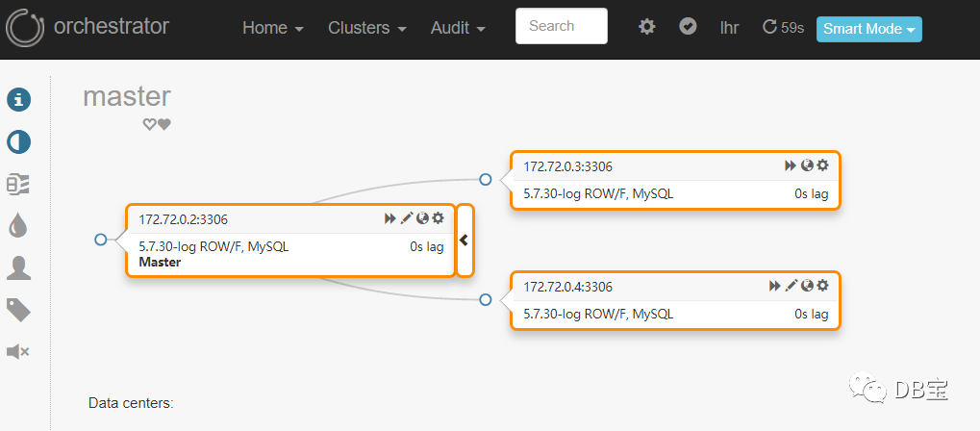
Task: Click the droplet icon in left sidebar
Action: pos(18,224)
